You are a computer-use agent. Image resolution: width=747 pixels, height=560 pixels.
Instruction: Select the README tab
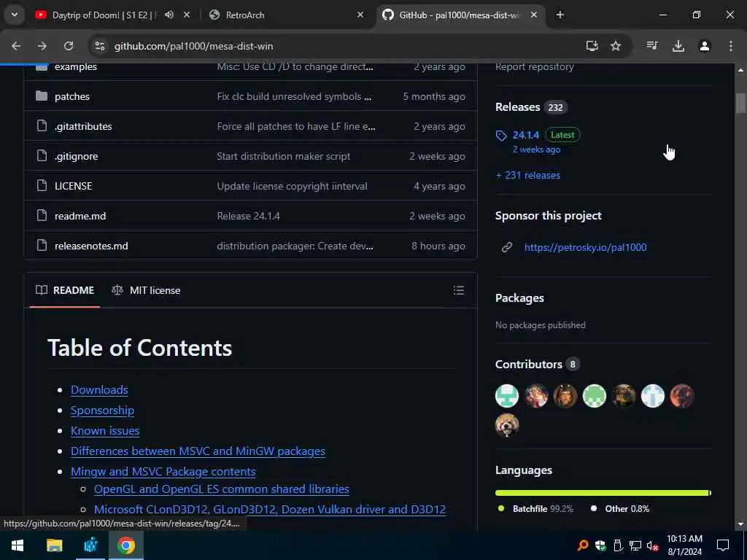[65, 290]
